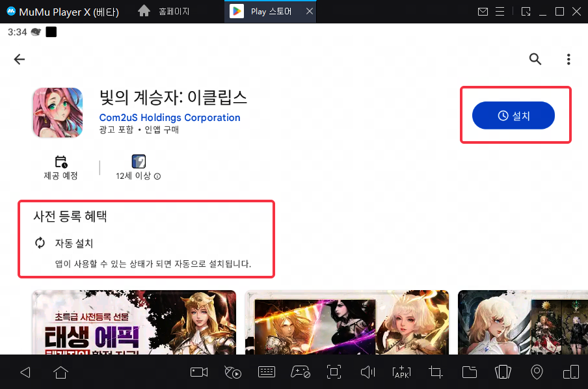Viewport: 588px width, 389px height.
Task: Click the MuMu Player X logo
Action: point(11,11)
